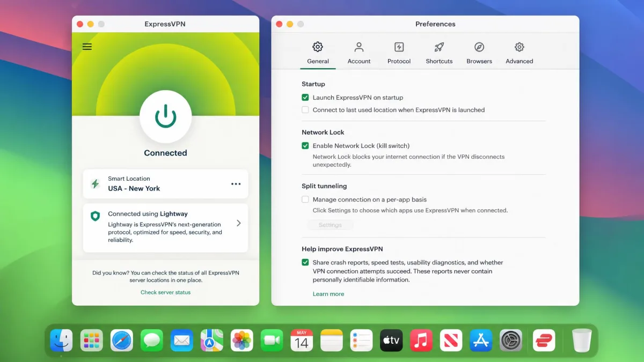Image resolution: width=644 pixels, height=362 pixels.
Task: Click the Did you know tip text
Action: 165,276
